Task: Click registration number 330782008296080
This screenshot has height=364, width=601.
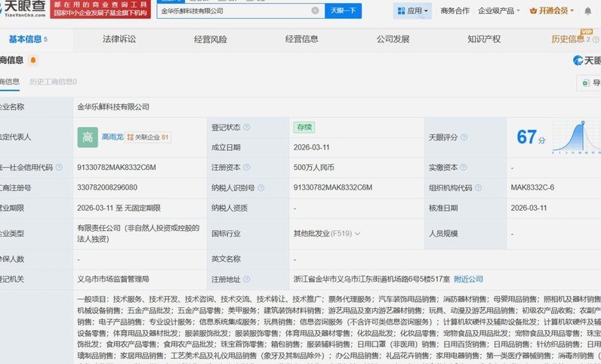Action: [x=107, y=187]
